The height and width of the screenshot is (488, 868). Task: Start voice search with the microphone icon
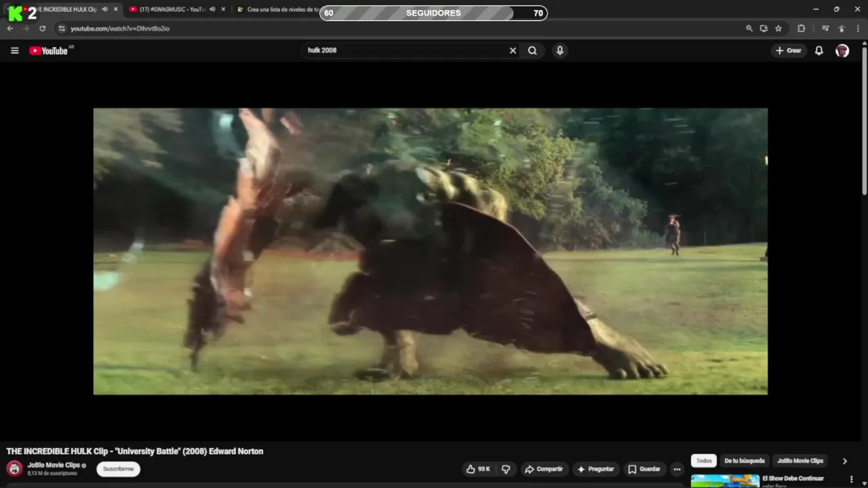tap(559, 50)
